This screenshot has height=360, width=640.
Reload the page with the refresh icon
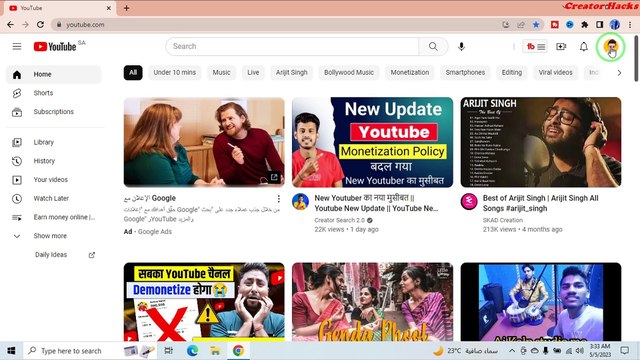pyautogui.click(x=40, y=25)
